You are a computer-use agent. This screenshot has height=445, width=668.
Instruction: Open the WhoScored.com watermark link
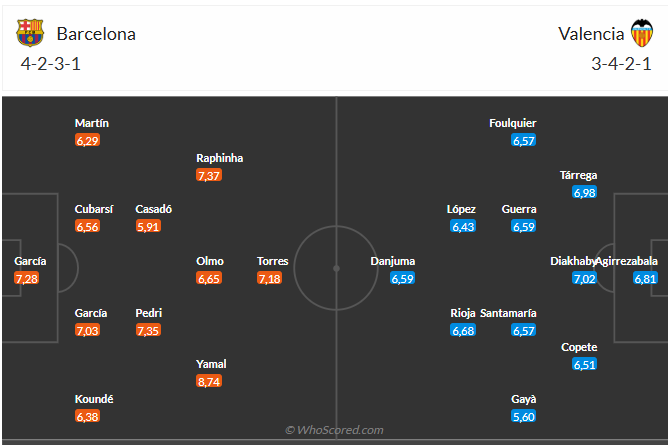(x=334, y=430)
